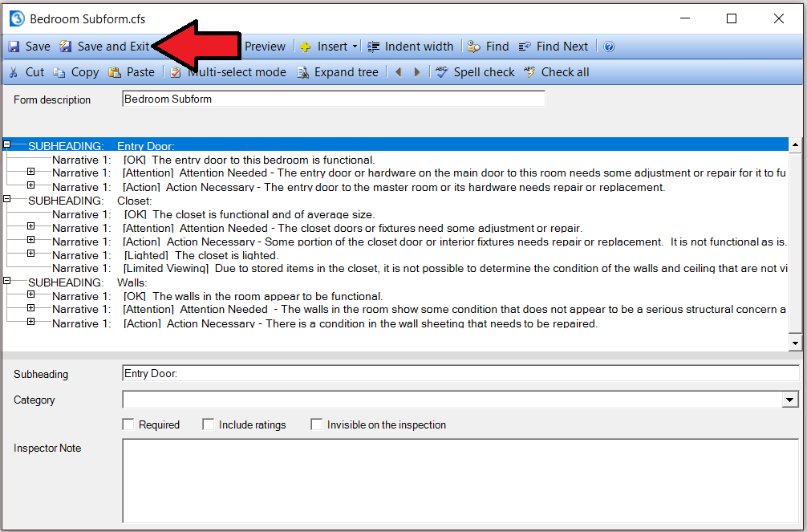Expand the walls Attention Needed narrative

(30, 308)
